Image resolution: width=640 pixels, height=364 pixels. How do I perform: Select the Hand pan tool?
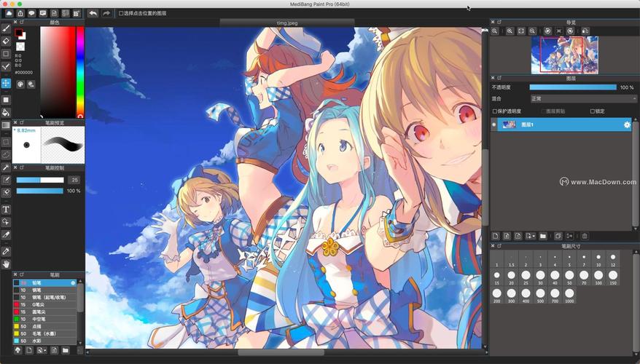6,264
